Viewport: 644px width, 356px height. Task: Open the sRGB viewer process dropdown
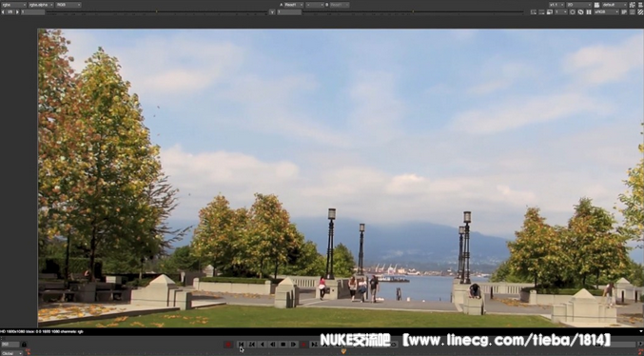pyautogui.click(x=606, y=12)
